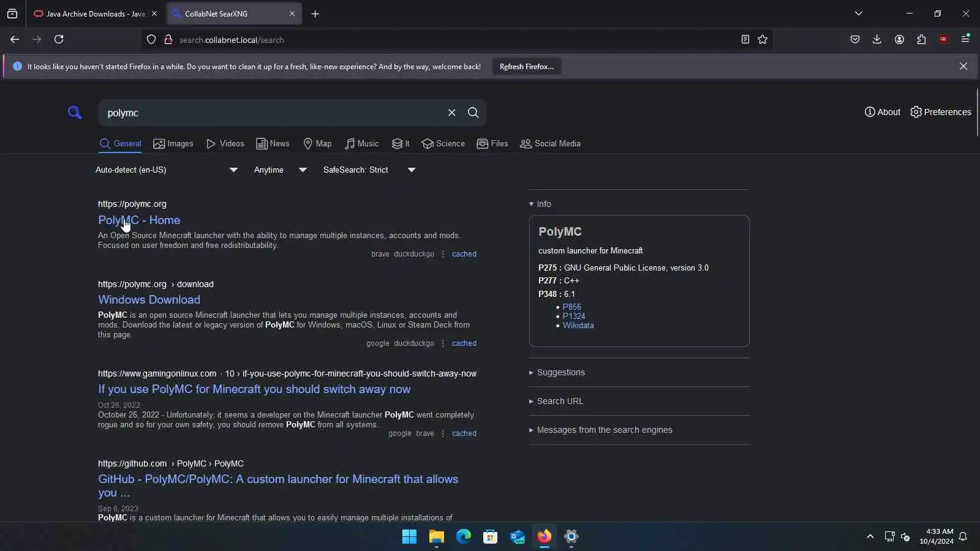Screen dimensions: 980x551
Task: Open the GamingOnLinux PolyMC article result
Action: click(254, 389)
